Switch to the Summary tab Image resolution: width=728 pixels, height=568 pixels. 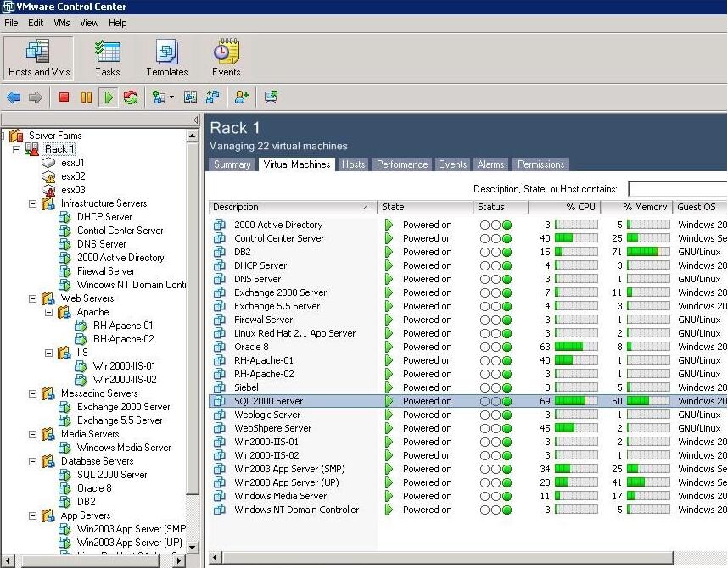(232, 164)
